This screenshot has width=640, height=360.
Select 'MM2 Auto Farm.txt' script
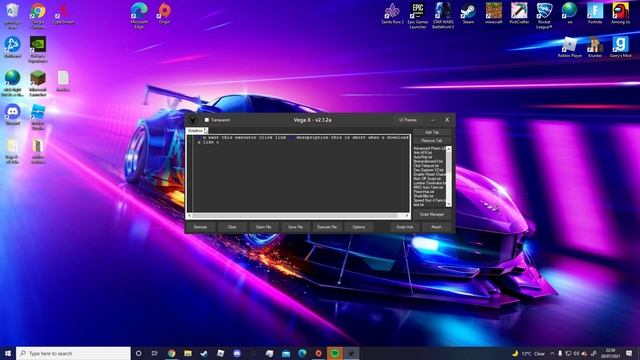pos(428,187)
